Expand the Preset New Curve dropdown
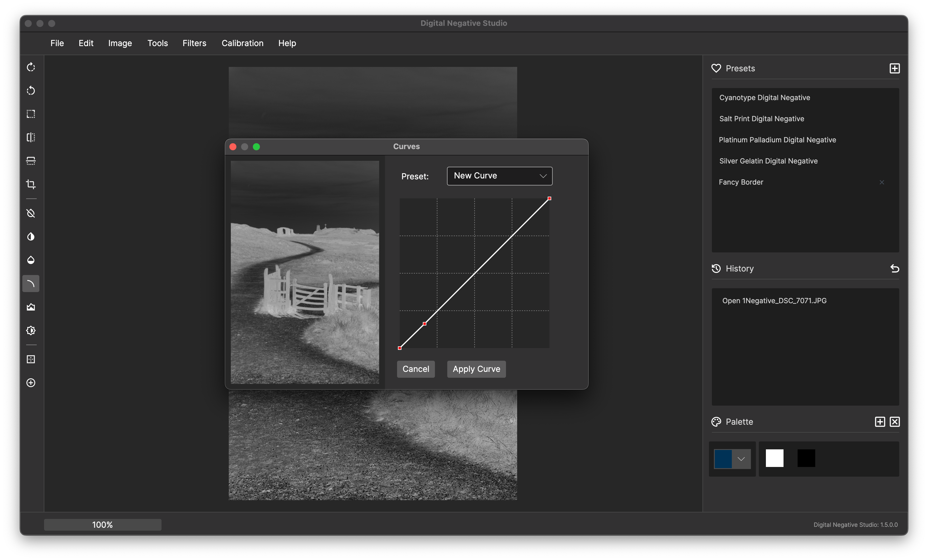Viewport: 928px width, 560px height. 500,176
